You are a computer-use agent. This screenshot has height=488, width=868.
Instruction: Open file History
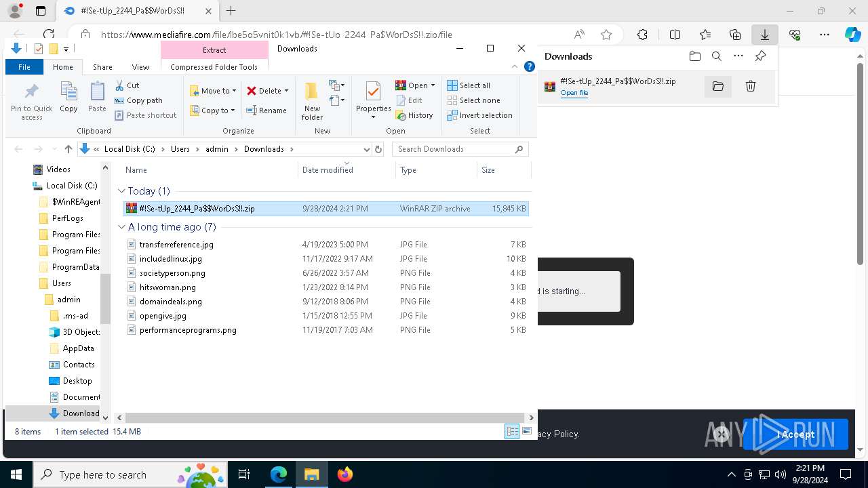point(414,115)
